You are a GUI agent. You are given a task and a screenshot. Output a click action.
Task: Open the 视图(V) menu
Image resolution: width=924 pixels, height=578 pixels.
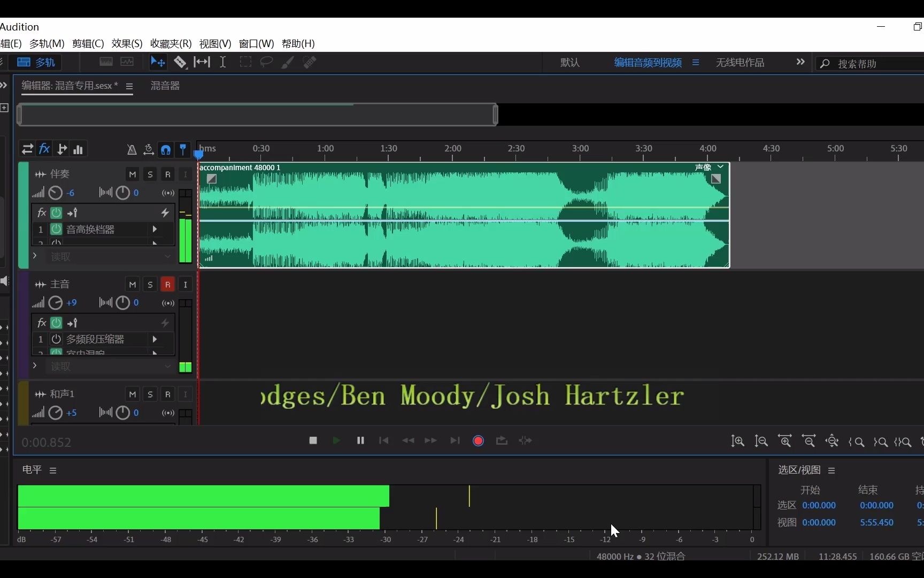(215, 44)
